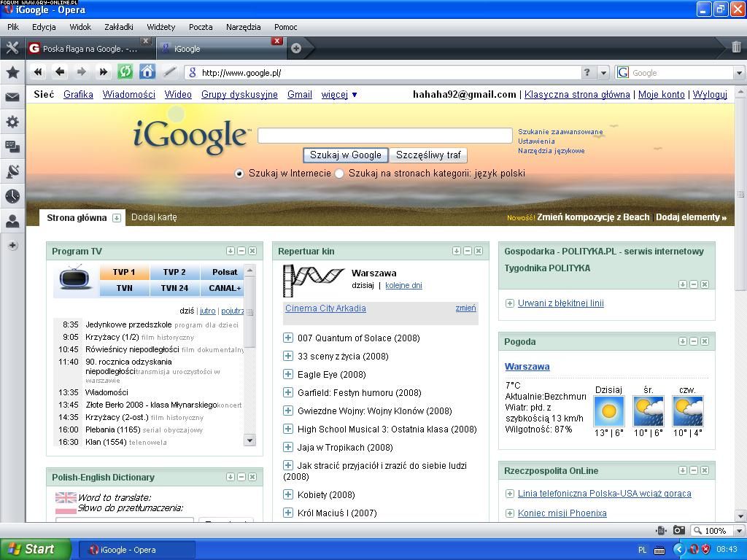Screen dimensions: 747x560
Task: Click the Program TV list scroll-down arrow
Action: coord(249,440)
